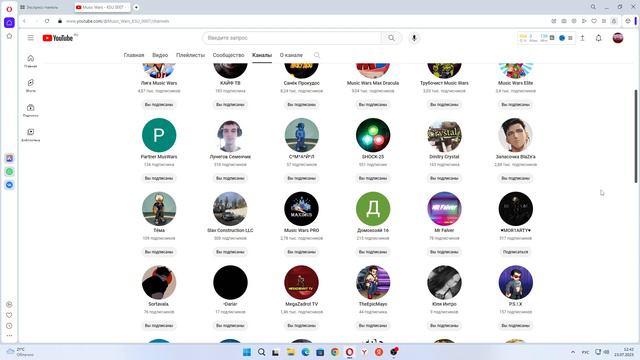
Task: Click the tab search magnifier in the title bar
Action: 593,7
